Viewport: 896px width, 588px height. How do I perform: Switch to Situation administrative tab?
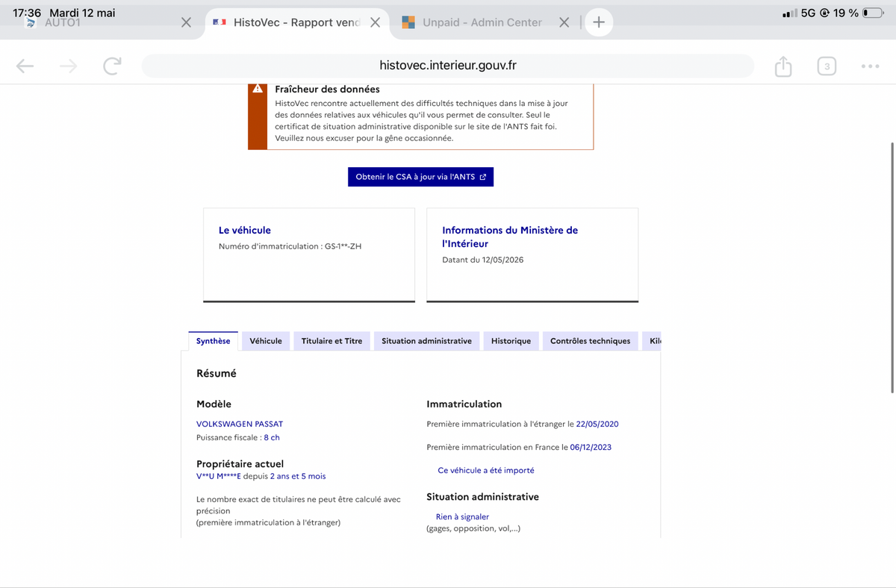[426, 341]
